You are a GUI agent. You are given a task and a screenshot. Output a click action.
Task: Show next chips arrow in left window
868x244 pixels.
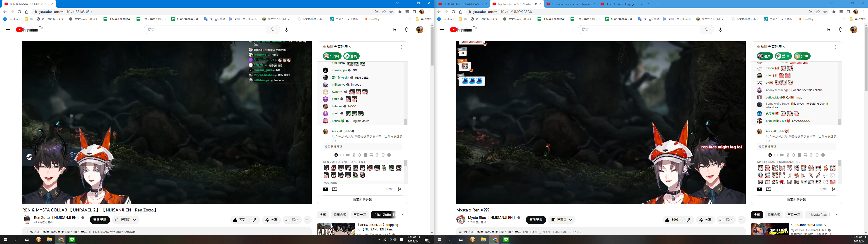coord(402,215)
